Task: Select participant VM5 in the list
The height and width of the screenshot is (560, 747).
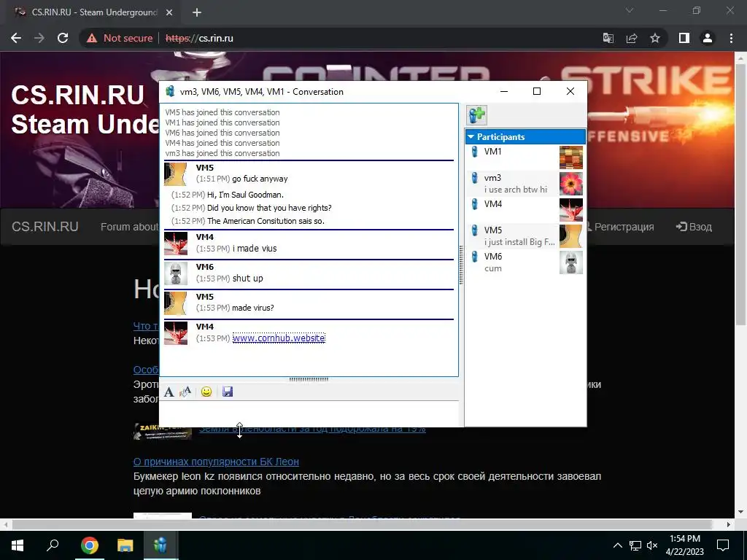Action: 524,236
